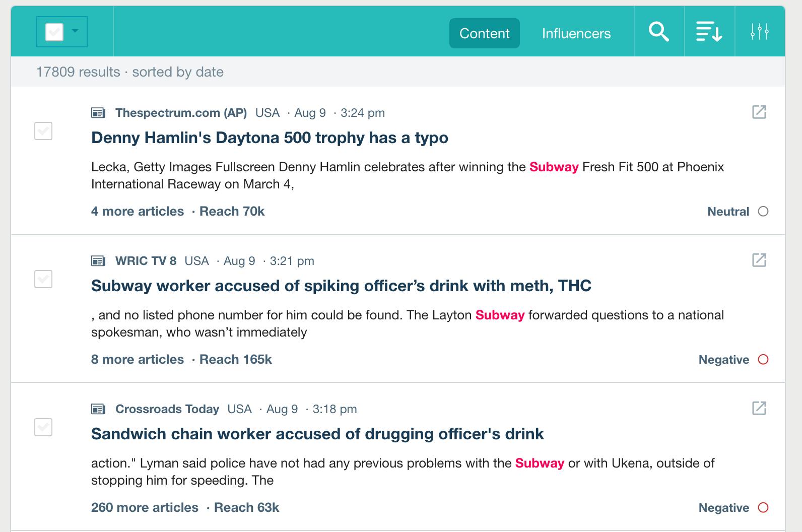Viewport: 802px width, 532px height.
Task: Show the 8 more articles link
Action: click(138, 359)
